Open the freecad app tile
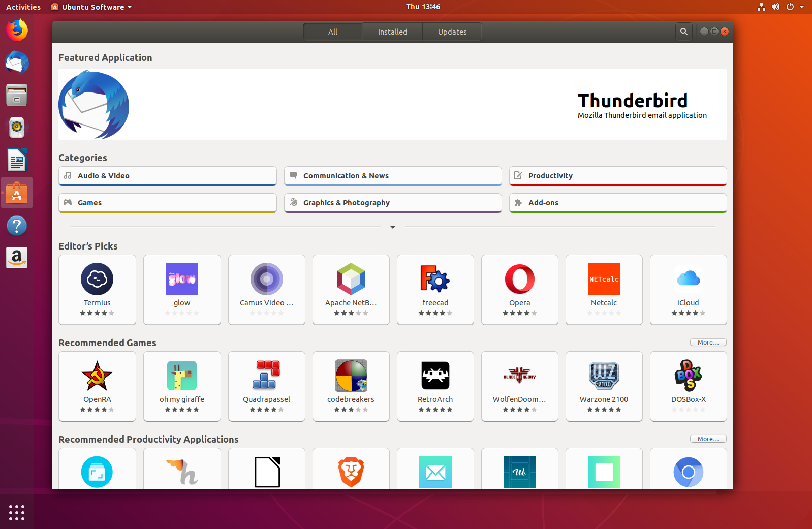 coord(435,290)
